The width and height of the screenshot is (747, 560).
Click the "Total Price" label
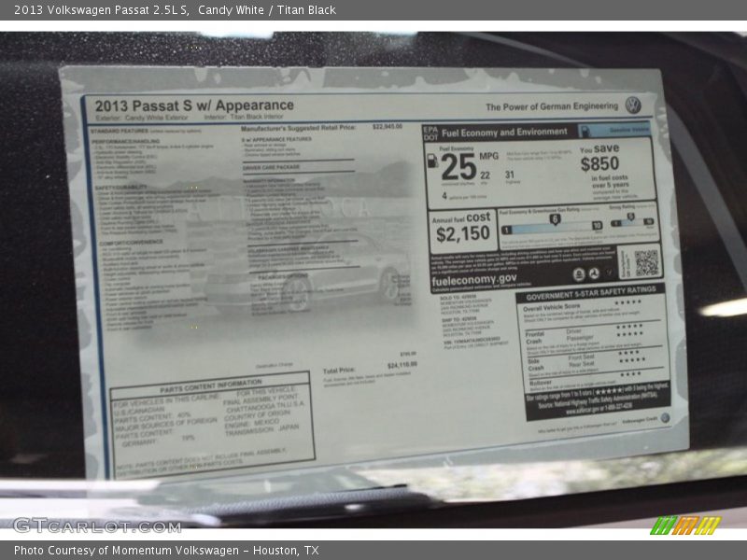339,371
